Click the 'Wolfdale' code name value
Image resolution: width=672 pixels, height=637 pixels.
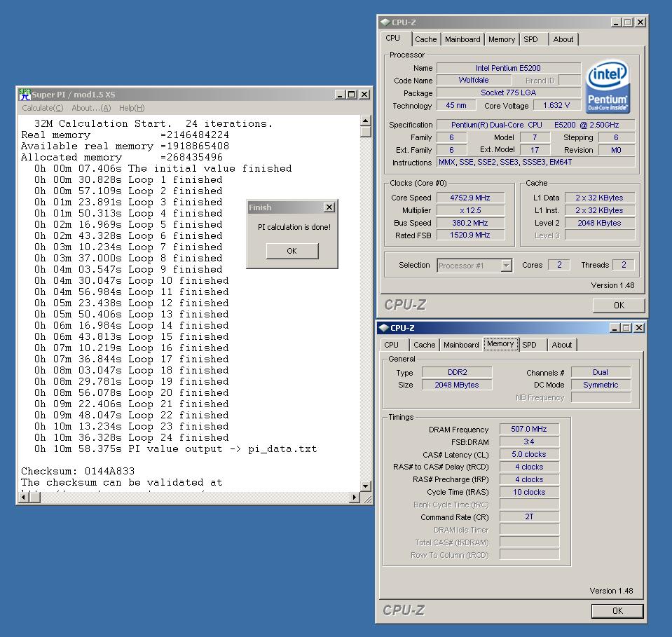tap(474, 80)
